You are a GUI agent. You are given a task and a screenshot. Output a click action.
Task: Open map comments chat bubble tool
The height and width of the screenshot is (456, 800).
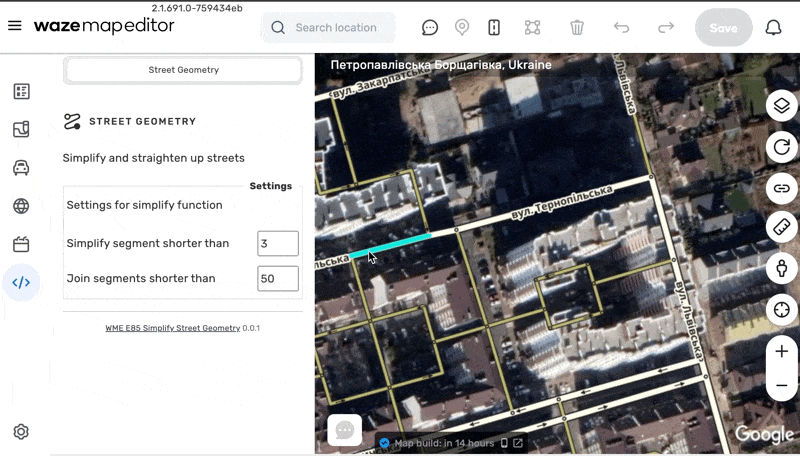point(430,28)
